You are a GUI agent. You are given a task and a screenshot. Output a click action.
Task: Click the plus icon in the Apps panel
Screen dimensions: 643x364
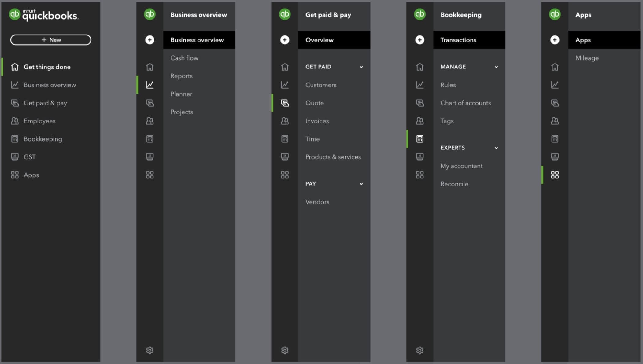(555, 40)
